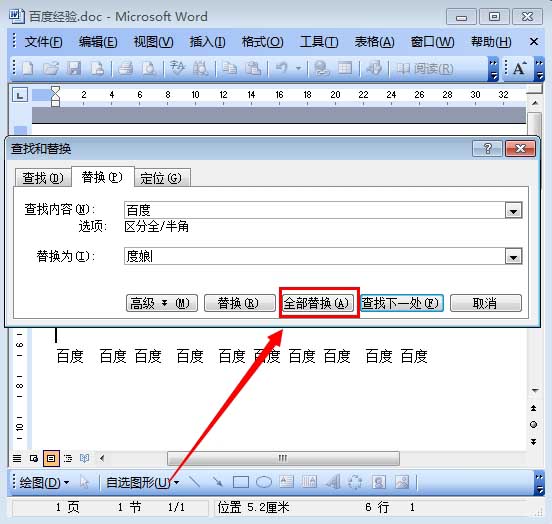Image resolution: width=552 pixels, height=524 pixels.
Task: Switch to the 查找(D) tab
Action: click(43, 178)
